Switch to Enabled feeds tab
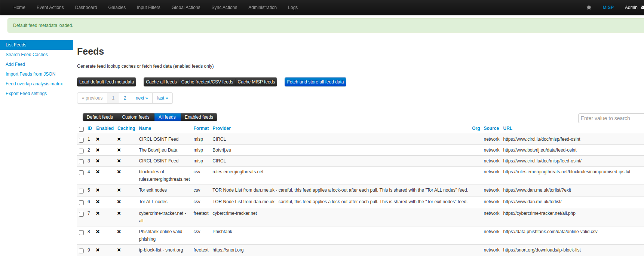The width and height of the screenshot is (644, 256). tap(199, 117)
